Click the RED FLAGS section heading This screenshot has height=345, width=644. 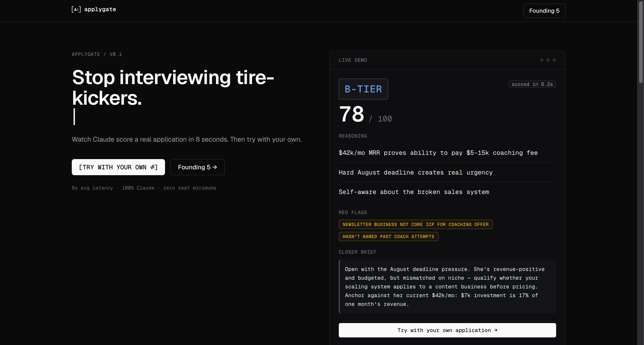(x=352, y=212)
